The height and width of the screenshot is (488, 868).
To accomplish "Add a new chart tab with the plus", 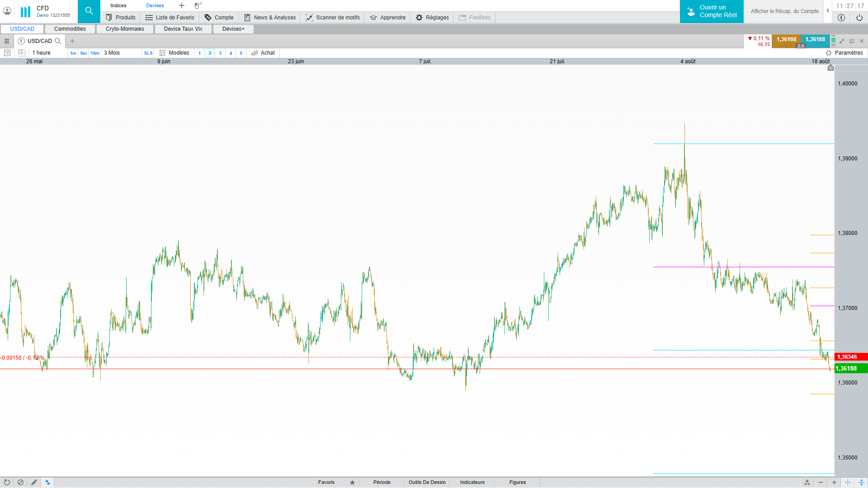I will (72, 41).
